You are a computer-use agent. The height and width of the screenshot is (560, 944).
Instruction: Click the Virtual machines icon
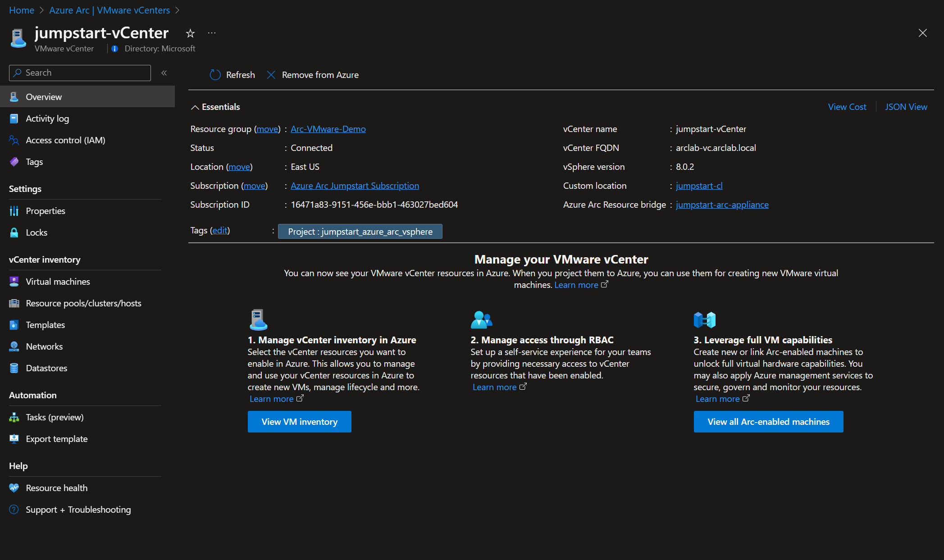tap(14, 282)
